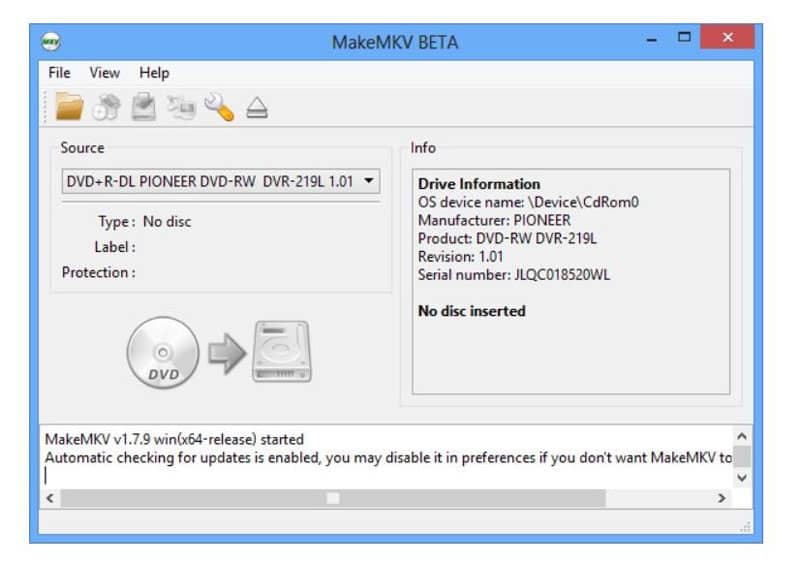Click the stream toolbar icon
The image size is (800, 563).
(181, 107)
